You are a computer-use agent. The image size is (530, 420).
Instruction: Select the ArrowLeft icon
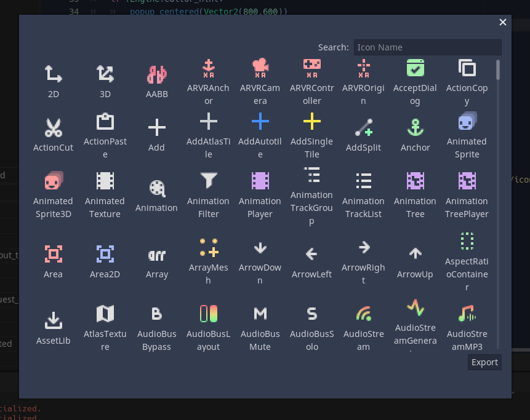point(312,254)
